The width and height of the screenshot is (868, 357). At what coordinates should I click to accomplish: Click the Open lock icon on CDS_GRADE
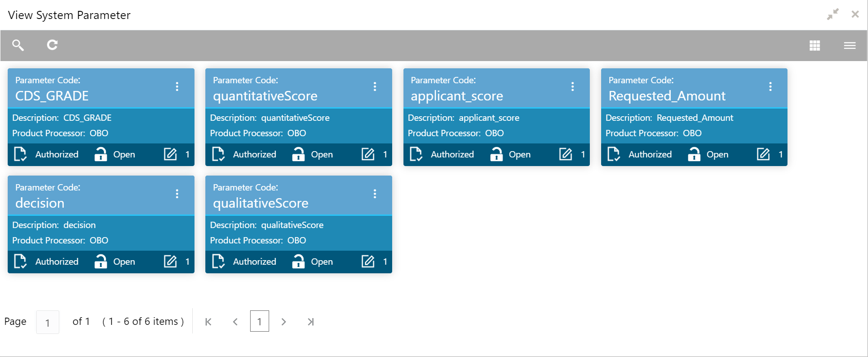tap(100, 154)
